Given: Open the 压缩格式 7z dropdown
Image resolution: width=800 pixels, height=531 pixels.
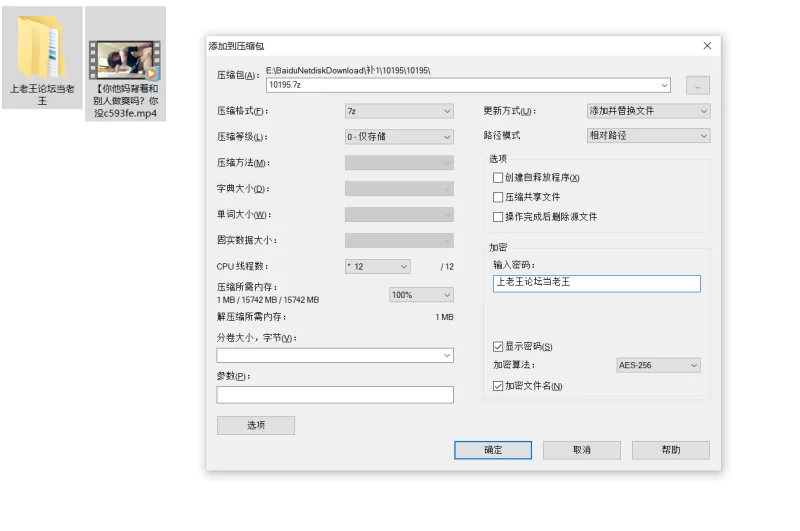Looking at the screenshot, I should click(399, 111).
